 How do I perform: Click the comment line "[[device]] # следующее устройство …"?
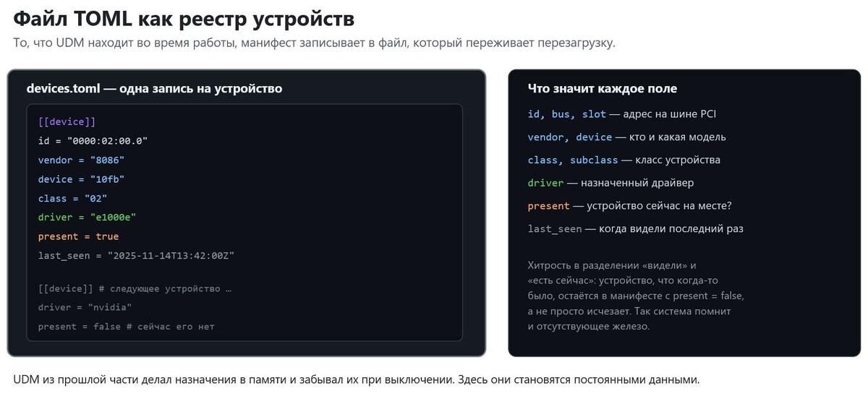(x=135, y=288)
